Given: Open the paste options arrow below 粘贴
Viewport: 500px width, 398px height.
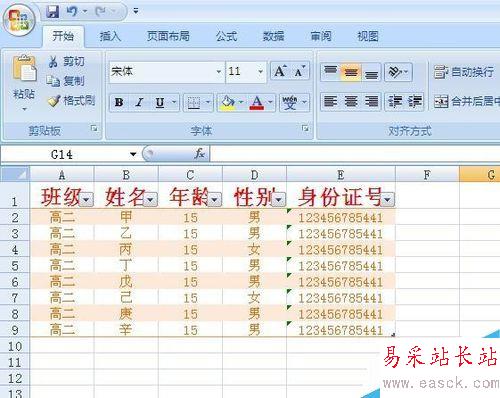Looking at the screenshot, I should (x=24, y=109).
